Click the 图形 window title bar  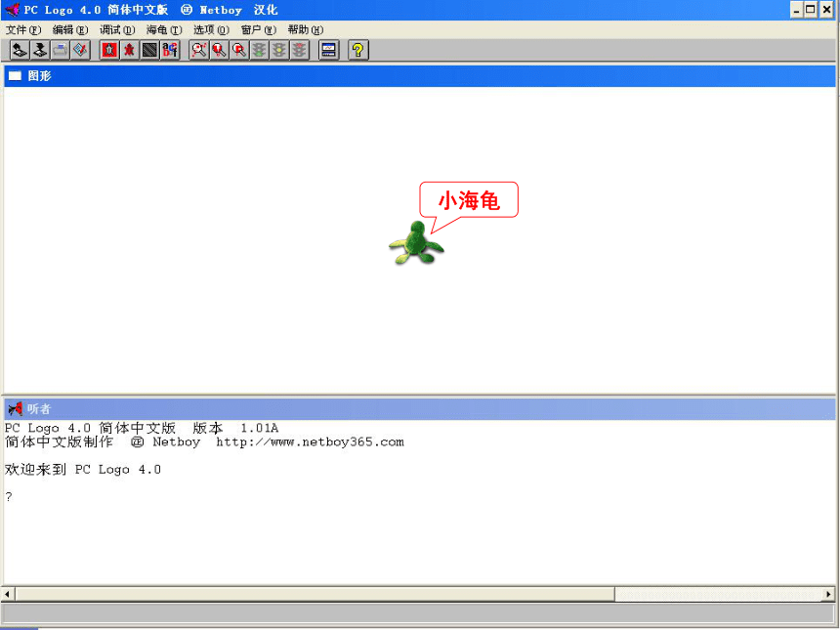point(419,76)
